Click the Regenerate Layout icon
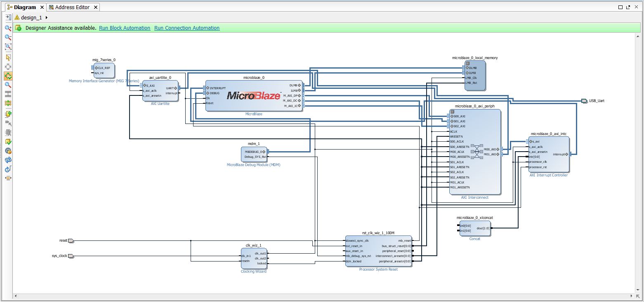The image size is (644, 302). 8,160
